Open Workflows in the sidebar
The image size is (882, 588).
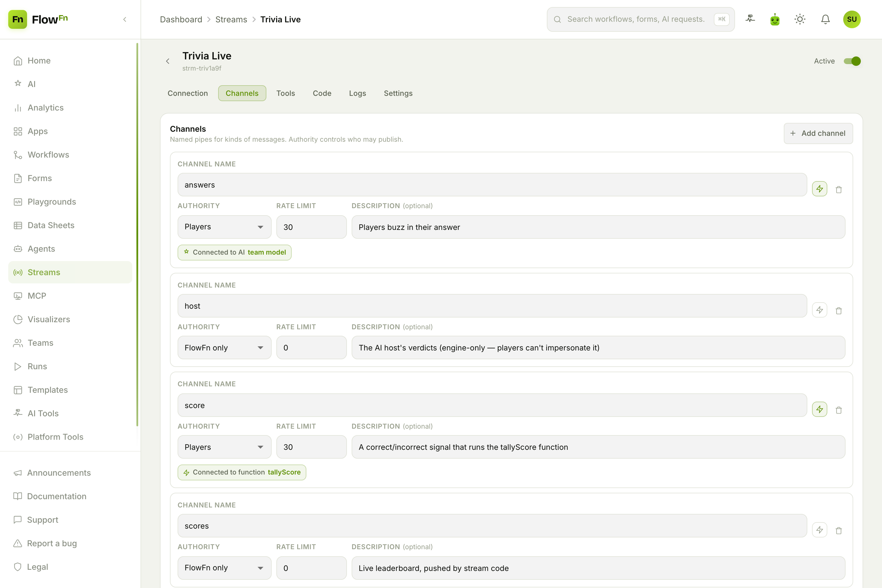(x=70, y=155)
